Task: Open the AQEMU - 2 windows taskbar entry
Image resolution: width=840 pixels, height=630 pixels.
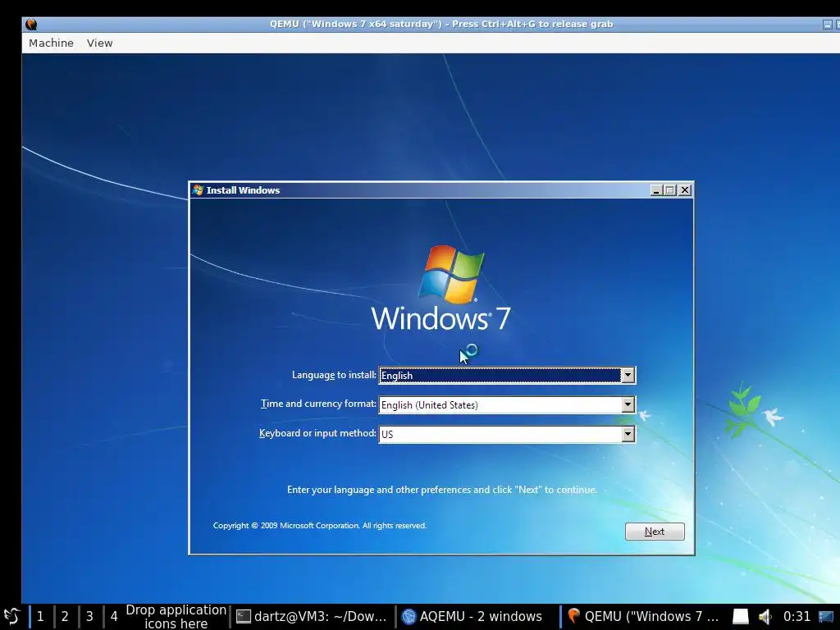Action: point(477,617)
